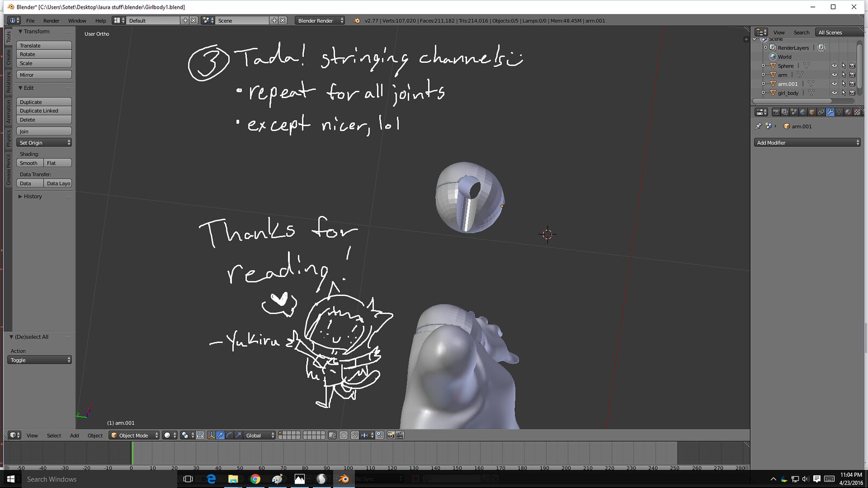Image resolution: width=868 pixels, height=488 pixels.
Task: Toggle the proportional editing button in 3D header
Action: click(x=343, y=435)
